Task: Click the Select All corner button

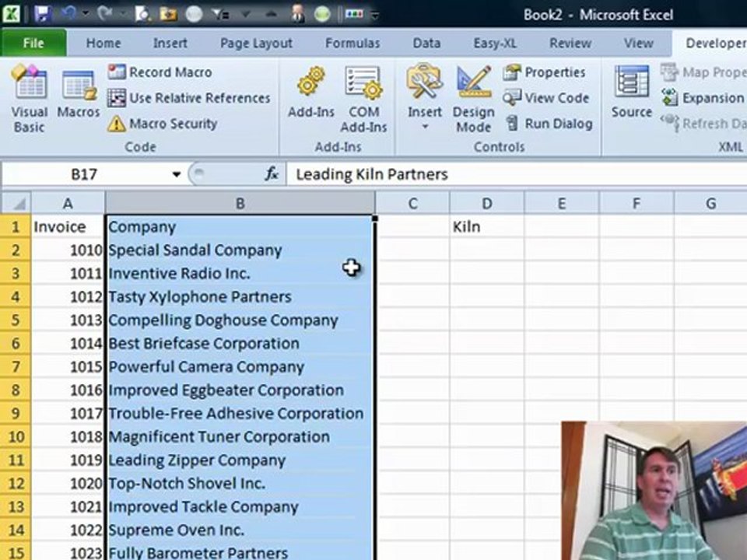Action: [x=16, y=203]
